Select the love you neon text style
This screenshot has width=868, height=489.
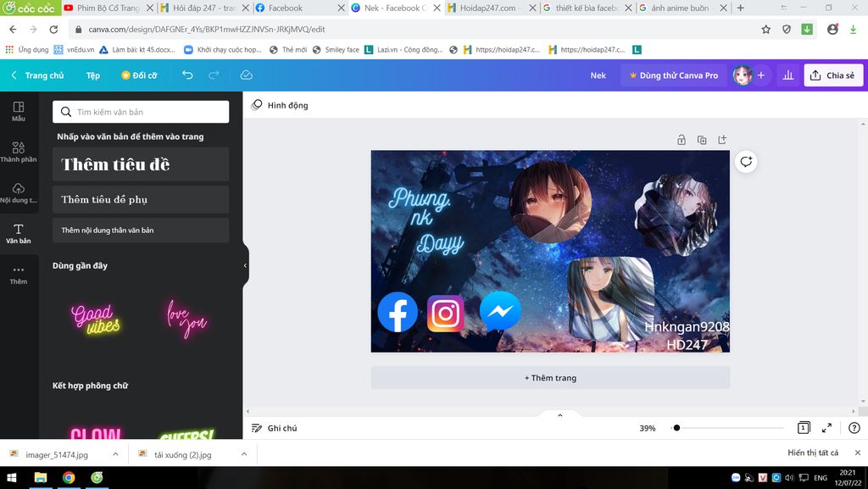pos(186,320)
